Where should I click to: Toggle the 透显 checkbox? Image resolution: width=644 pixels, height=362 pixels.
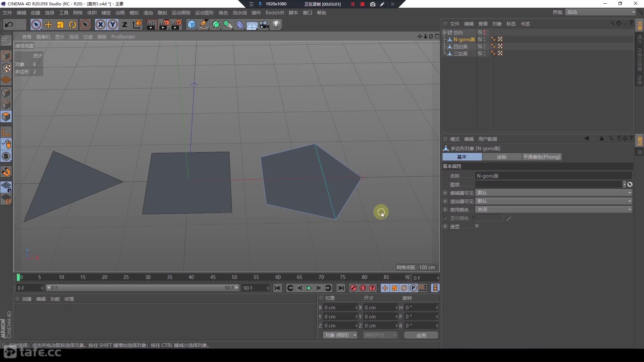pyautogui.click(x=477, y=226)
